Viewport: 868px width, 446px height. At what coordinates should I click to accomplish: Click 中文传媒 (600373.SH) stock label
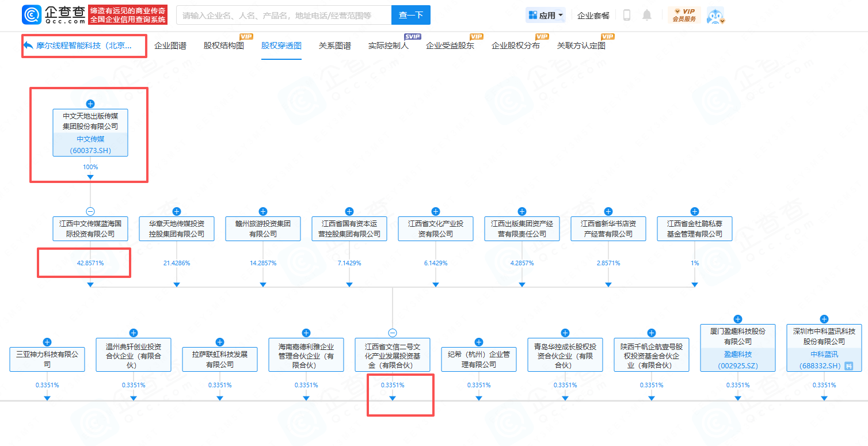pyautogui.click(x=90, y=144)
